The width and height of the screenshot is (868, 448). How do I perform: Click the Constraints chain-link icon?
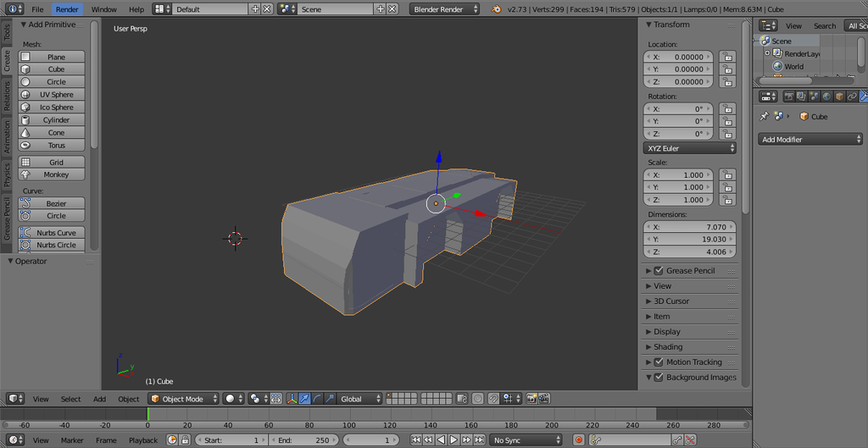pos(852,97)
